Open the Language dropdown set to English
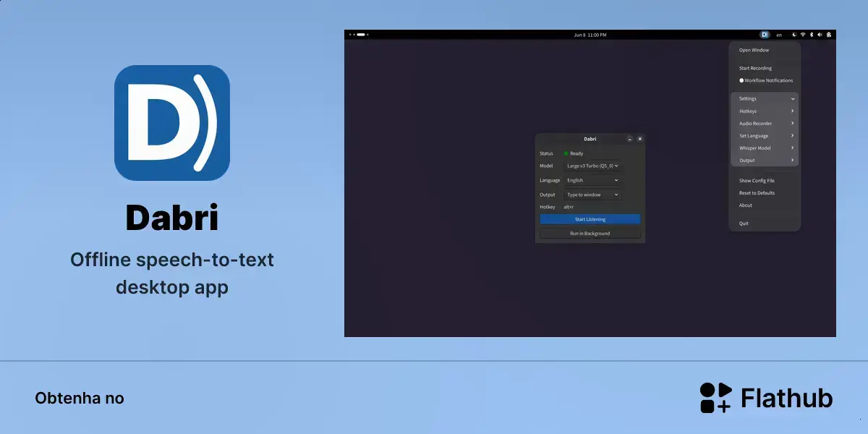The image size is (868, 434). [x=592, y=180]
